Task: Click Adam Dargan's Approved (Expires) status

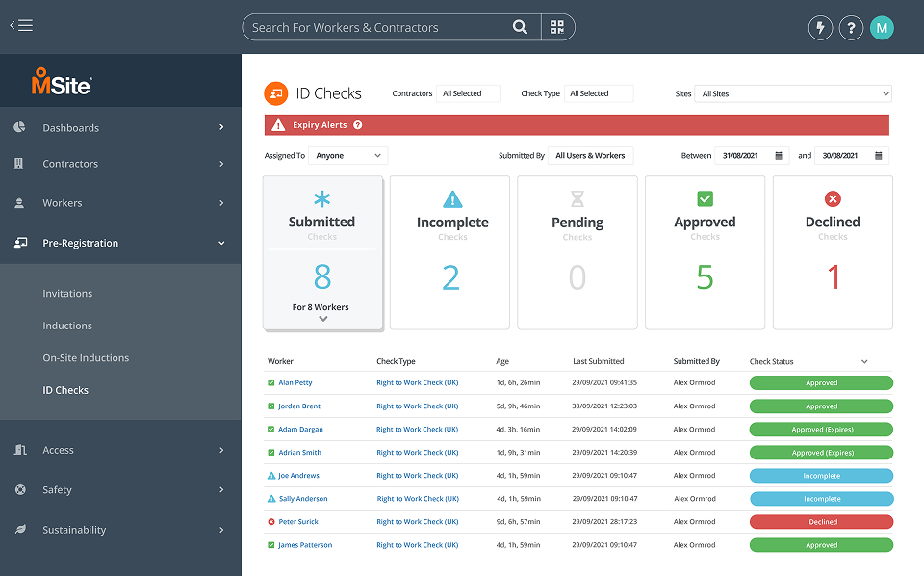Action: (x=821, y=430)
